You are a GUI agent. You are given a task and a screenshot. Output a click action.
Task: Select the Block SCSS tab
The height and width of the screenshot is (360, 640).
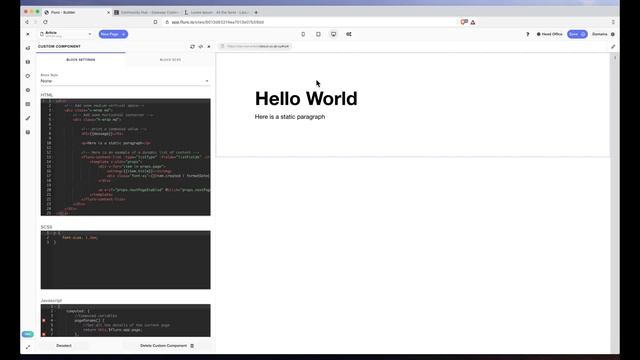pyautogui.click(x=170, y=60)
